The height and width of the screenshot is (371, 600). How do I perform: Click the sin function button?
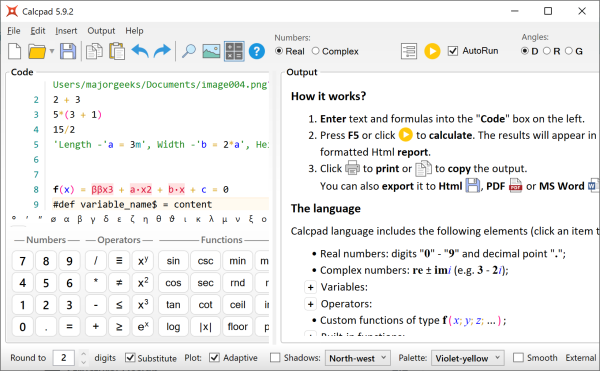click(x=173, y=261)
